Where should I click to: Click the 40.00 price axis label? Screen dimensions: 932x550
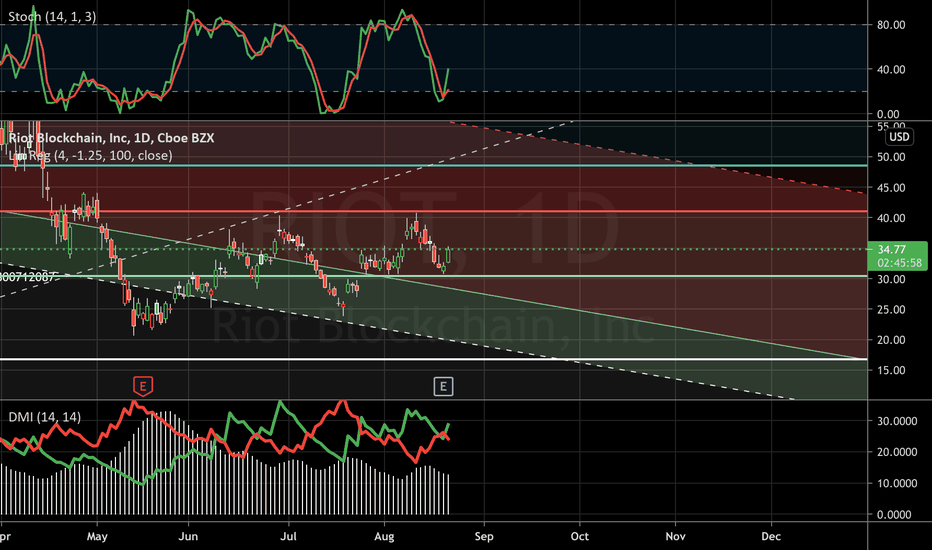tap(891, 218)
